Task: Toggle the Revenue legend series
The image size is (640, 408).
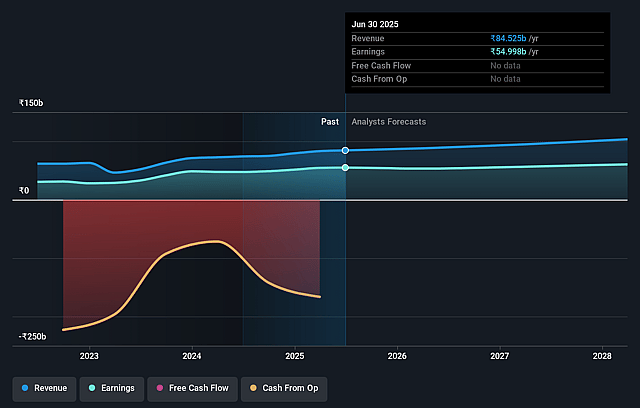Action: click(x=44, y=388)
